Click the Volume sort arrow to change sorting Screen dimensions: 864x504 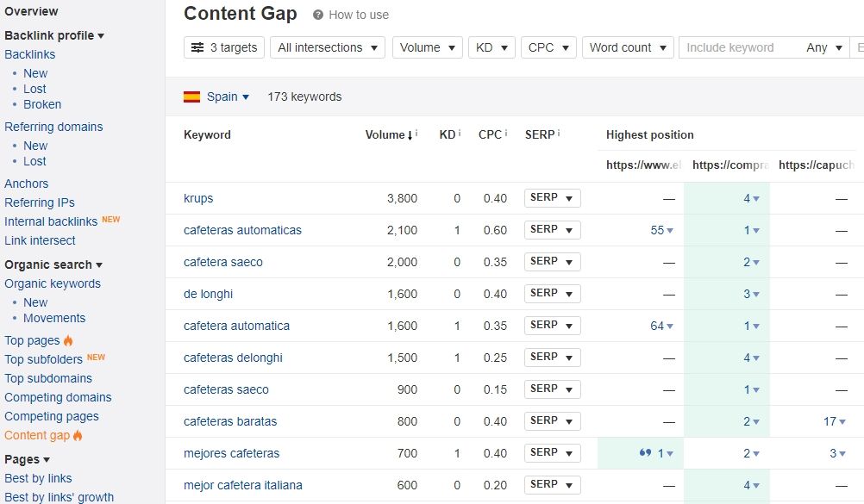tap(411, 134)
